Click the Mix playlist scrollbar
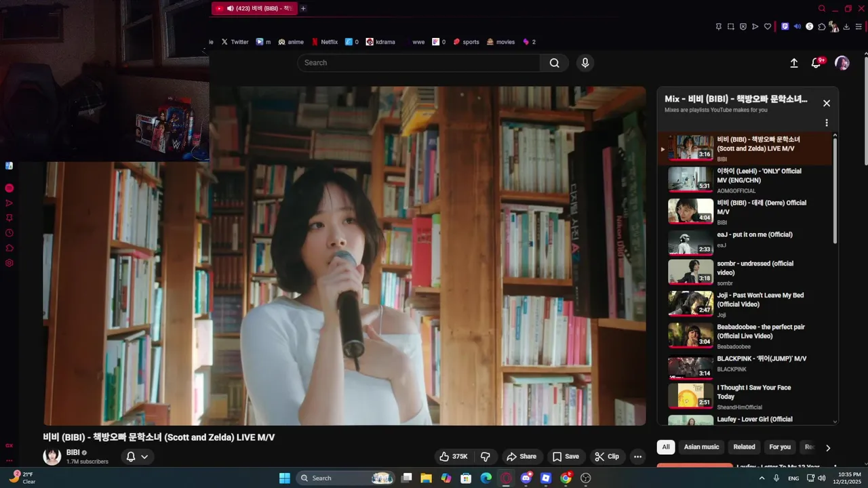 click(x=835, y=191)
